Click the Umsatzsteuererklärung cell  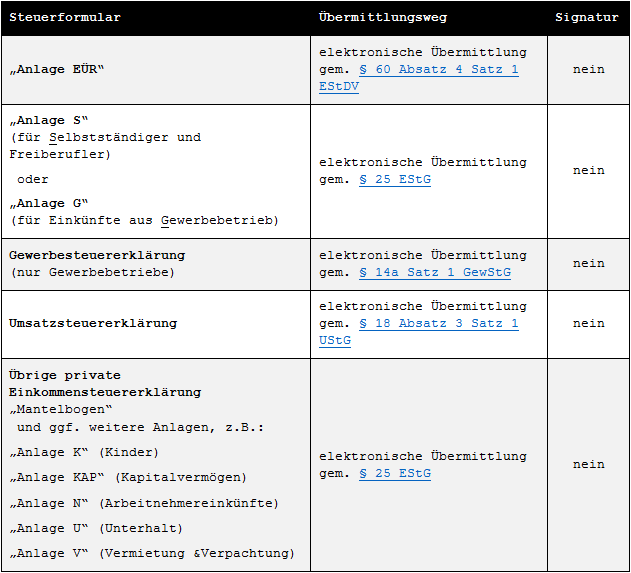(93, 324)
